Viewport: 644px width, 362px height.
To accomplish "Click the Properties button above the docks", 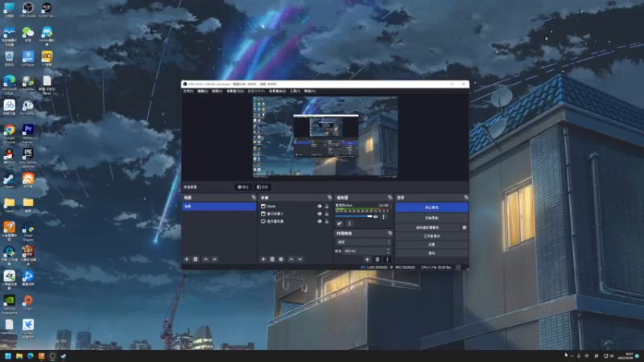I will point(243,187).
